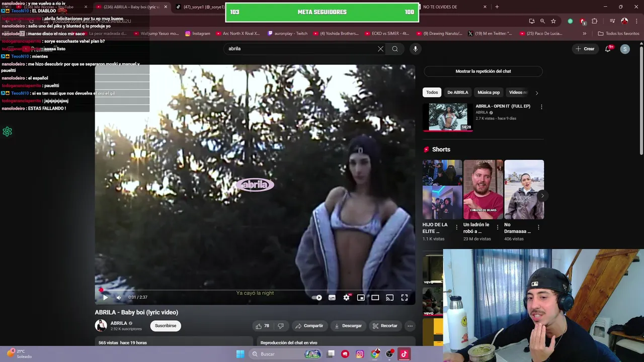This screenshot has height=362, width=644.
Task: Open the Todos los favoritos folder
Action: pyautogui.click(x=618, y=34)
